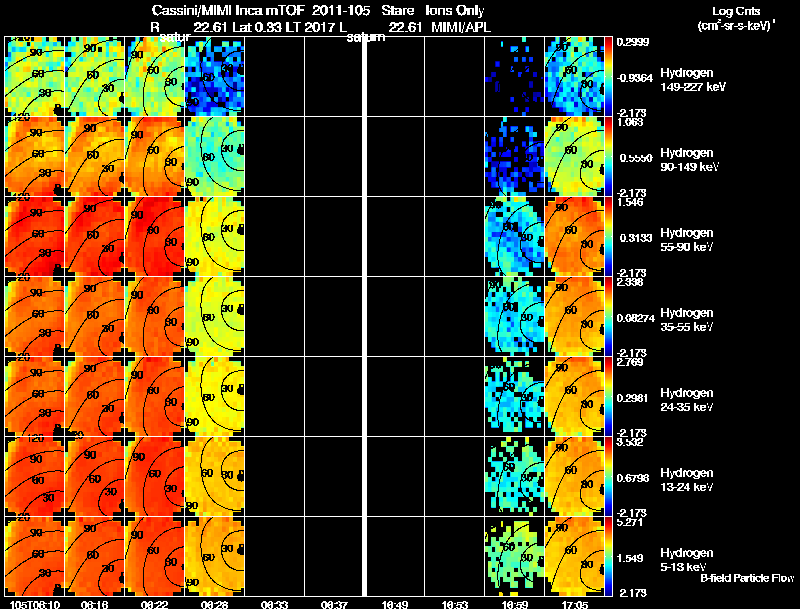Open the 149-227 keV panel at 16:59
Image resolution: width=800 pixels, height=609 pixels.
pos(515,77)
